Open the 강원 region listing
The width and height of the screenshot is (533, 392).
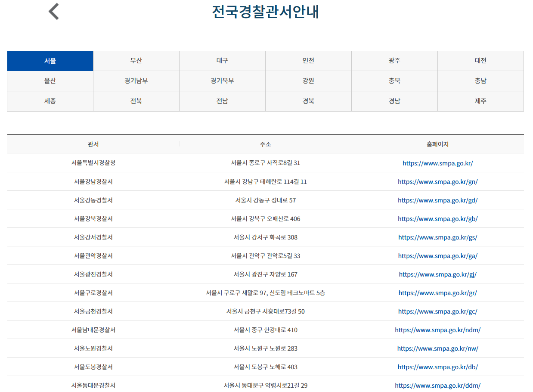click(x=308, y=81)
